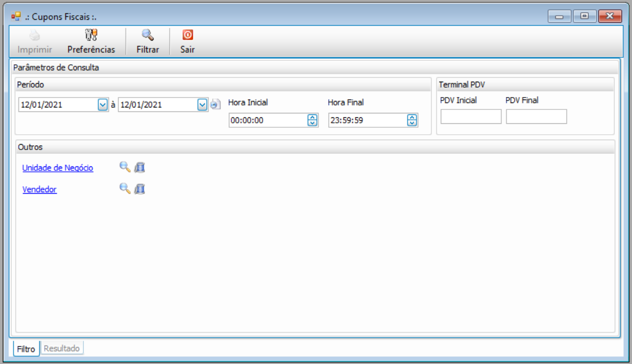Open the start date calendar dropdown
The height and width of the screenshot is (364, 632).
click(103, 104)
